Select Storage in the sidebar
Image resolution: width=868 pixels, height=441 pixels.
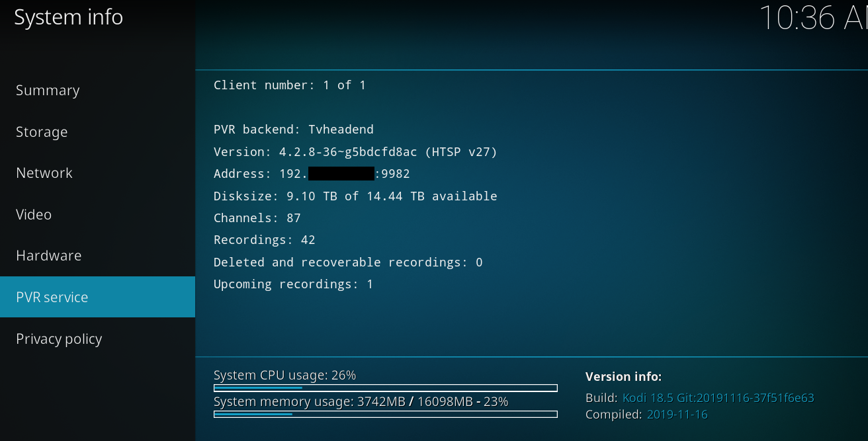(x=42, y=132)
